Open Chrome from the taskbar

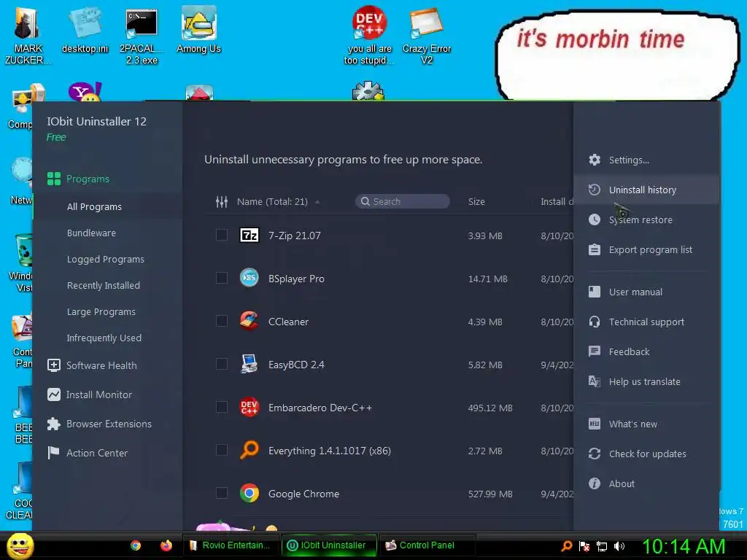136,545
